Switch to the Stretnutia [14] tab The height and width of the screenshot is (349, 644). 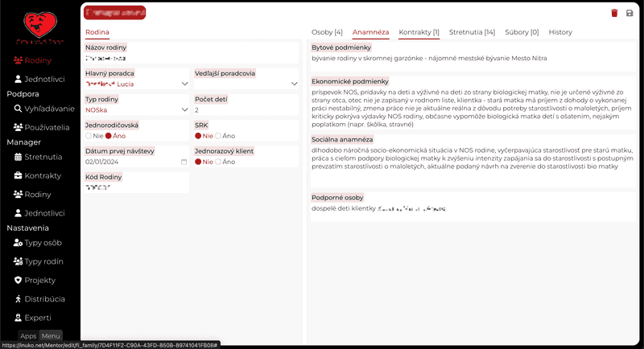pyautogui.click(x=472, y=32)
